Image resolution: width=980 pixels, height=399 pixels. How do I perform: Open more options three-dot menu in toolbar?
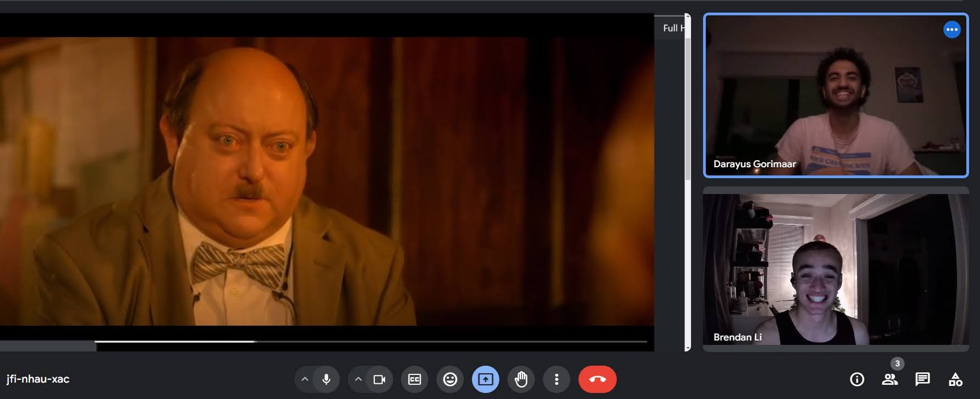point(556,379)
